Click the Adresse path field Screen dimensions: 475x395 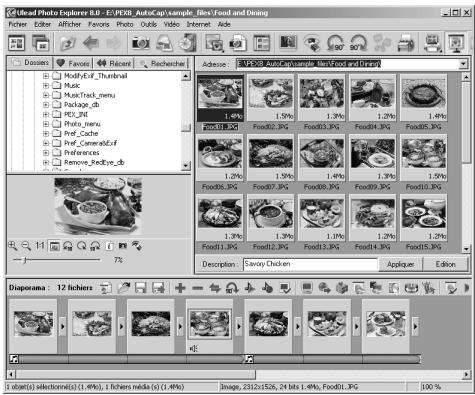(x=347, y=64)
